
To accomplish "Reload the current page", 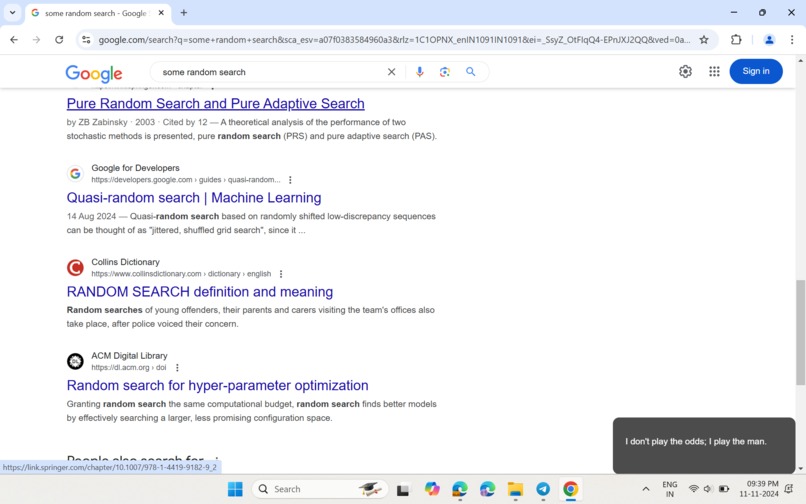I will click(x=59, y=40).
